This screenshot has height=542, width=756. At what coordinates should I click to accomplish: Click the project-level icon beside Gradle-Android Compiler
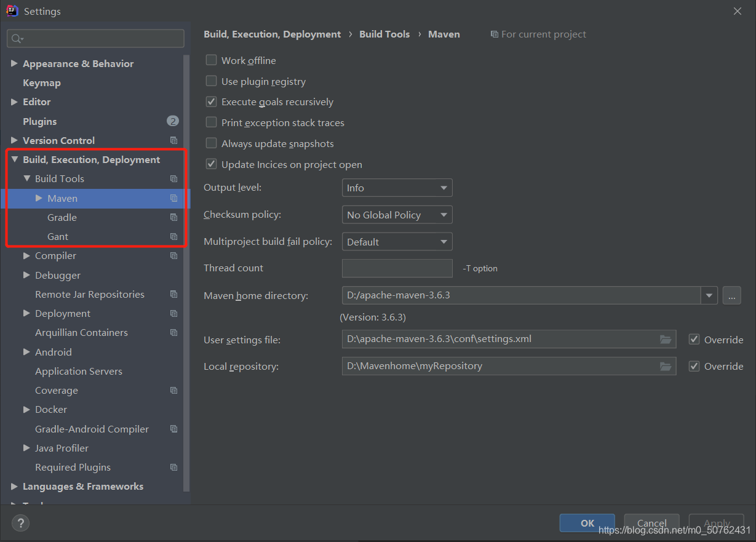pos(173,429)
